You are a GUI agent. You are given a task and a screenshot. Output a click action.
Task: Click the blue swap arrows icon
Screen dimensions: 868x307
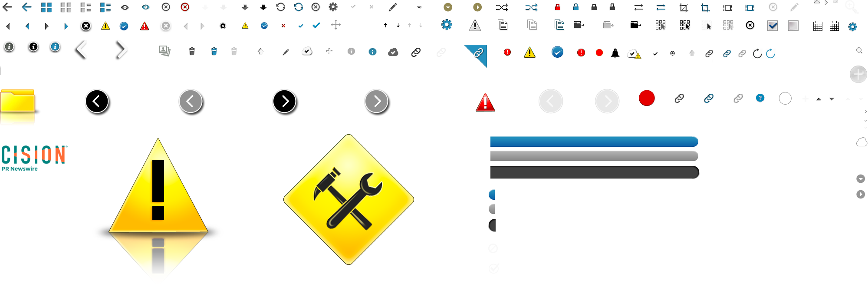click(661, 7)
